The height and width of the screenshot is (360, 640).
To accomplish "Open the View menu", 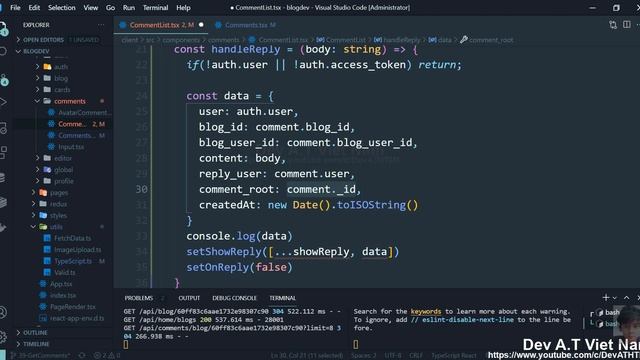I will (91, 7).
